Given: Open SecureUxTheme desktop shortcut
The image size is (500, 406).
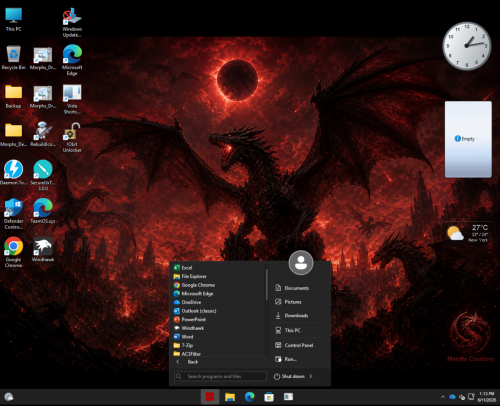Looking at the screenshot, I should [x=43, y=175].
